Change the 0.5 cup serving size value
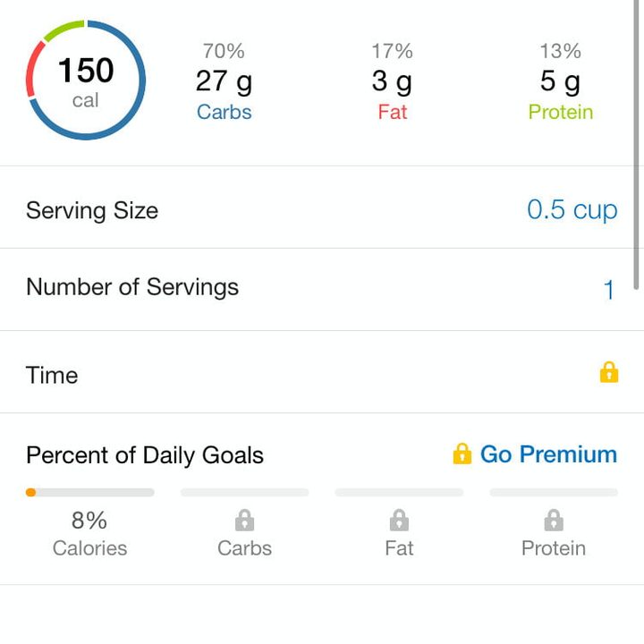 point(572,210)
